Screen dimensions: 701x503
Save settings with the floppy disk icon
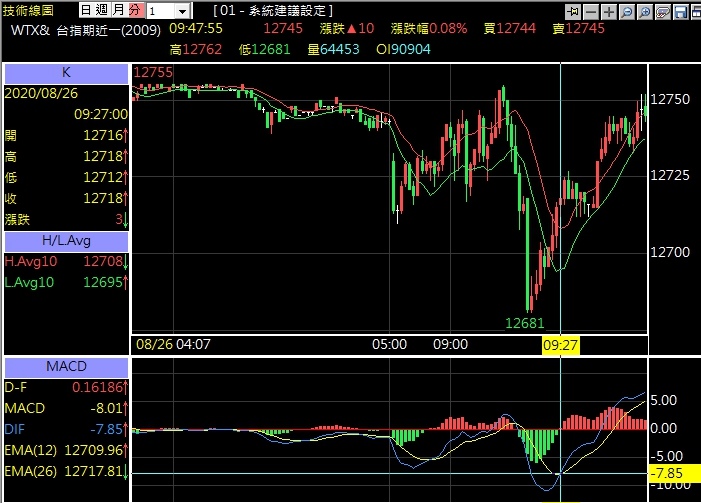(x=680, y=12)
